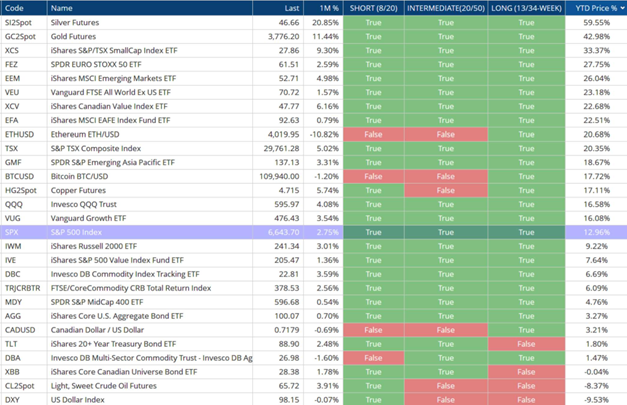The height and width of the screenshot is (405, 627).
Task: Click the Code column header
Action: (13, 8)
